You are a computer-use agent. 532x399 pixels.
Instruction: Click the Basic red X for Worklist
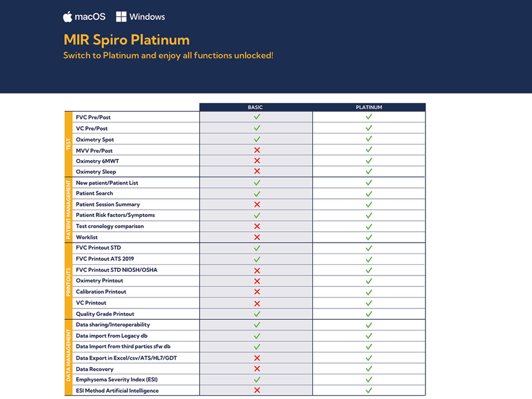click(x=257, y=238)
